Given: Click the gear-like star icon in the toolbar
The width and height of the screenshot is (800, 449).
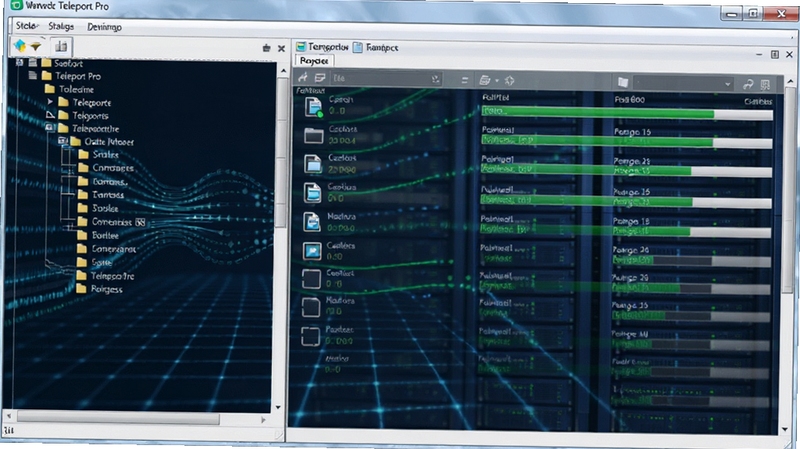Looking at the screenshot, I should pyautogui.click(x=509, y=80).
